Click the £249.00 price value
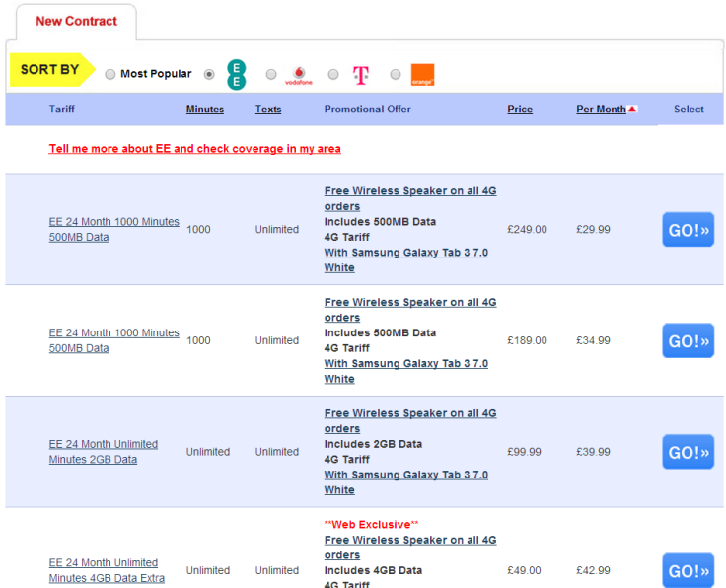Image resolution: width=726 pixels, height=588 pixels. (527, 230)
